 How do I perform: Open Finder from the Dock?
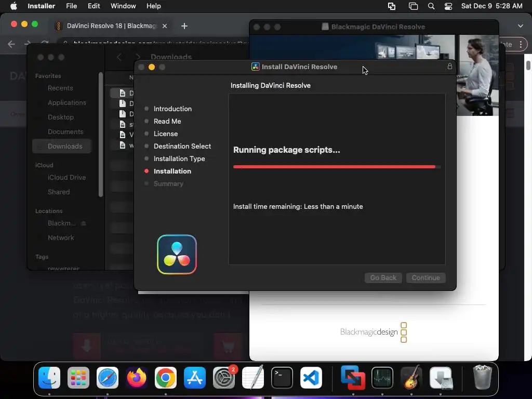pos(49,378)
